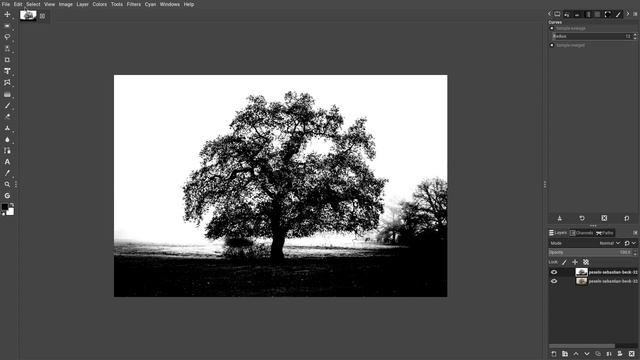The image size is (640, 360).
Task: Adjust the Radius spinner arrows
Action: pos(635,36)
